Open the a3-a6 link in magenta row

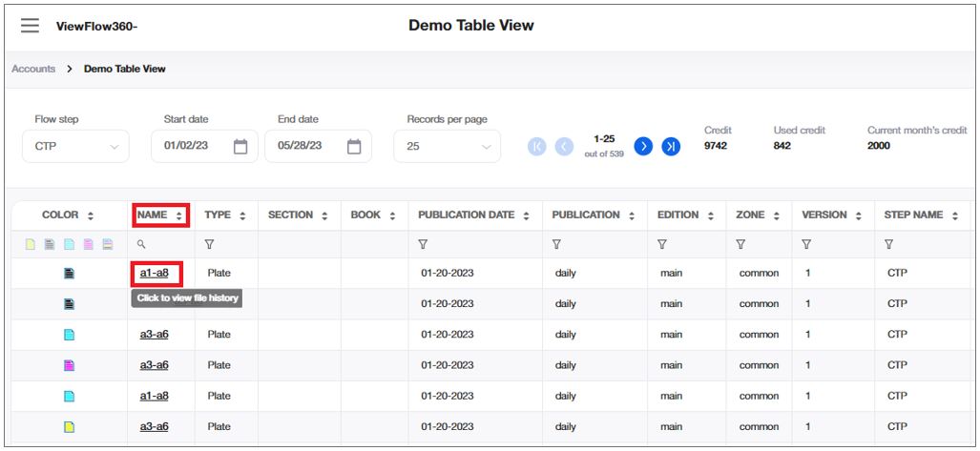point(154,365)
